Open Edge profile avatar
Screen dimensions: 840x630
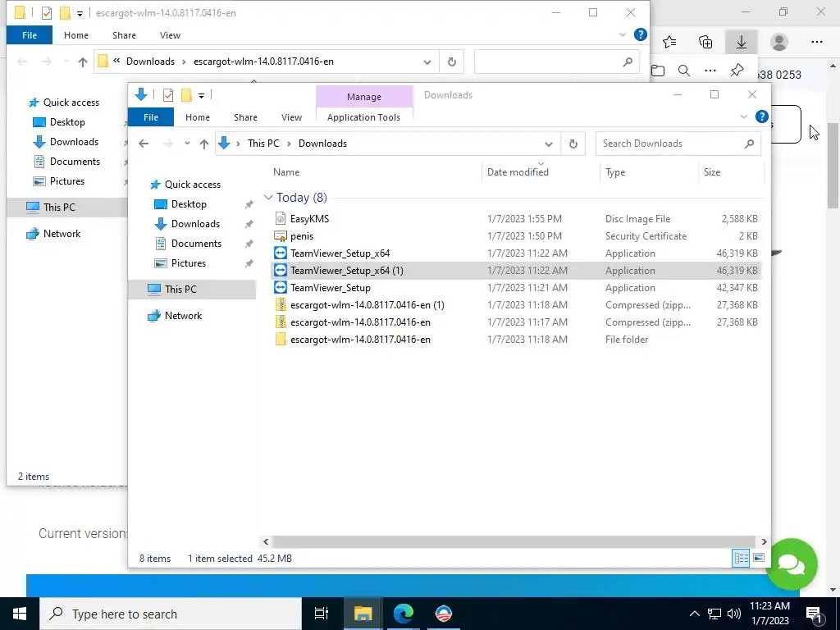(x=779, y=42)
